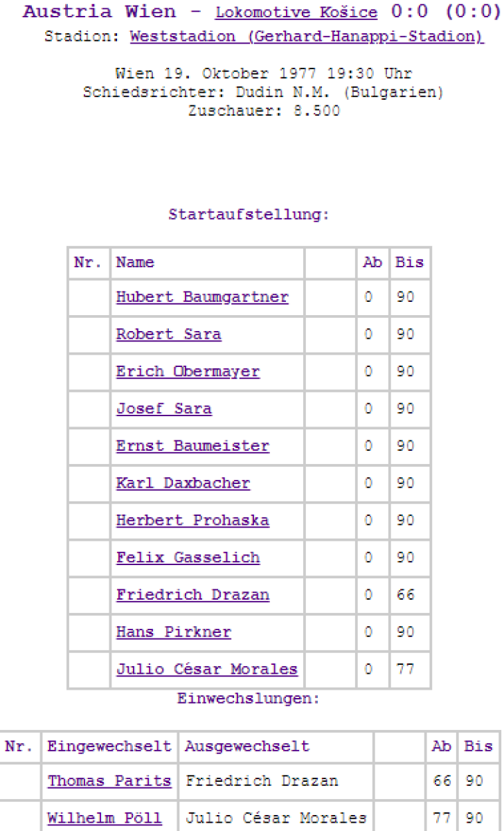Screen dimensions: 504x831
Task: Select the Josef Sara link
Action: [163, 409]
